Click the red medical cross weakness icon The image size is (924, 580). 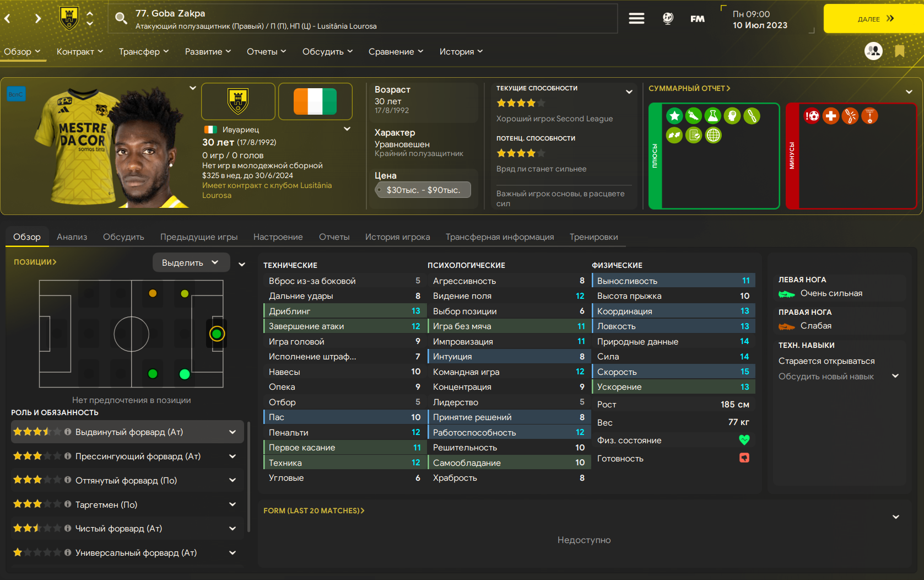pos(831,116)
